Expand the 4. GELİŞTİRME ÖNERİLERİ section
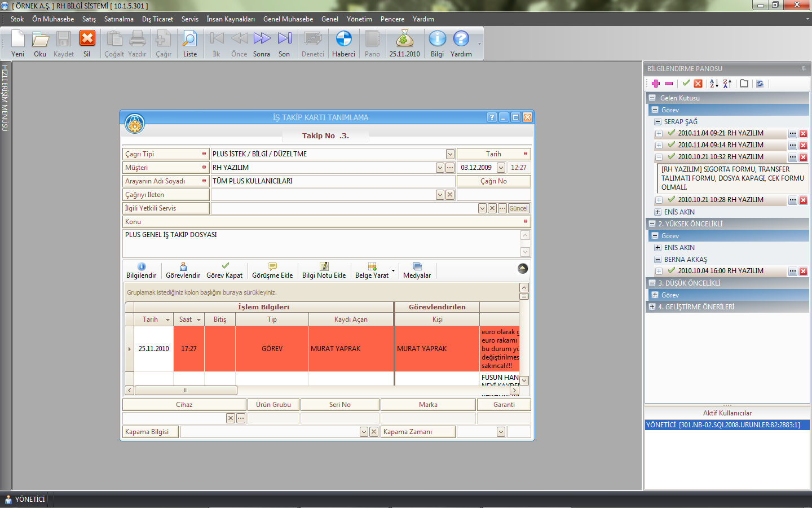The image size is (812, 508). pos(652,307)
